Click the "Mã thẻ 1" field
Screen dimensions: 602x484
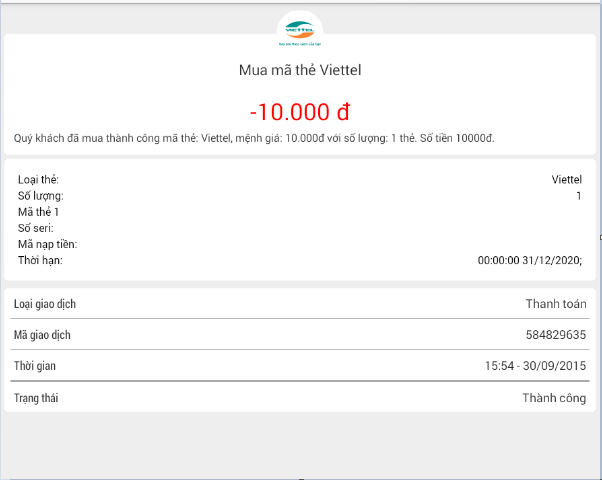coord(39,212)
